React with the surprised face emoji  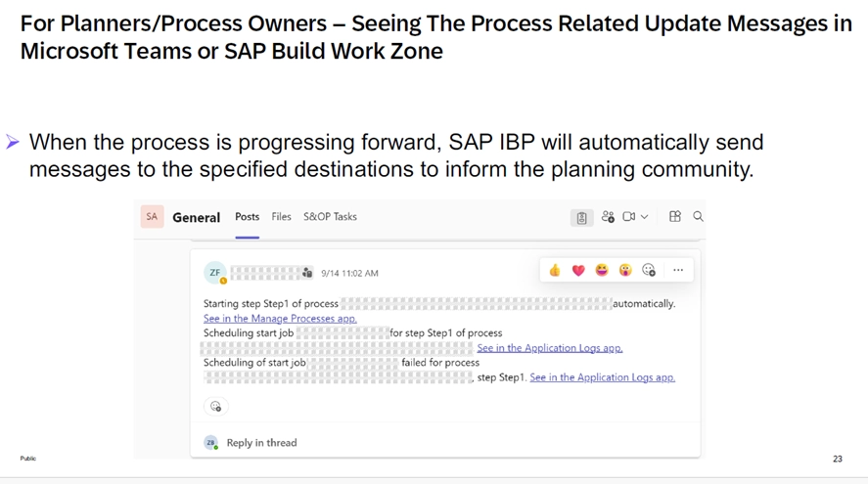tap(625, 271)
